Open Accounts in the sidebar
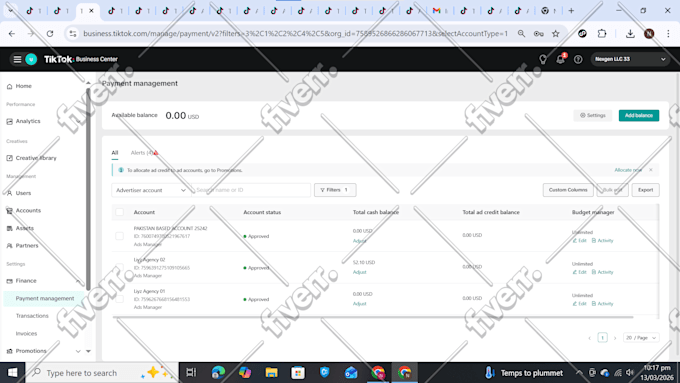 tap(28, 210)
